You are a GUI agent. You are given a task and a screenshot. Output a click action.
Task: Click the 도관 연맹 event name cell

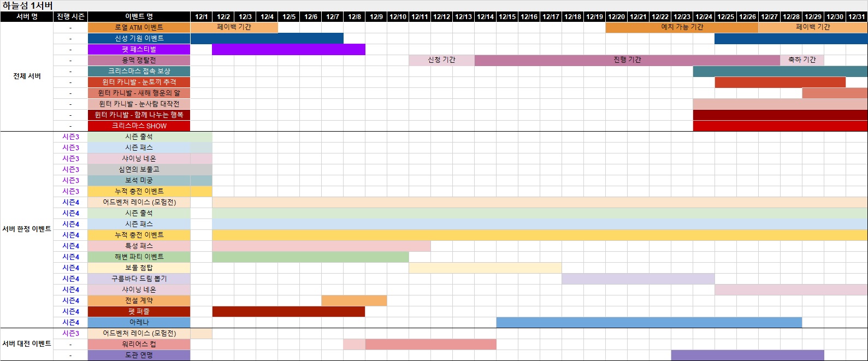pos(139,355)
